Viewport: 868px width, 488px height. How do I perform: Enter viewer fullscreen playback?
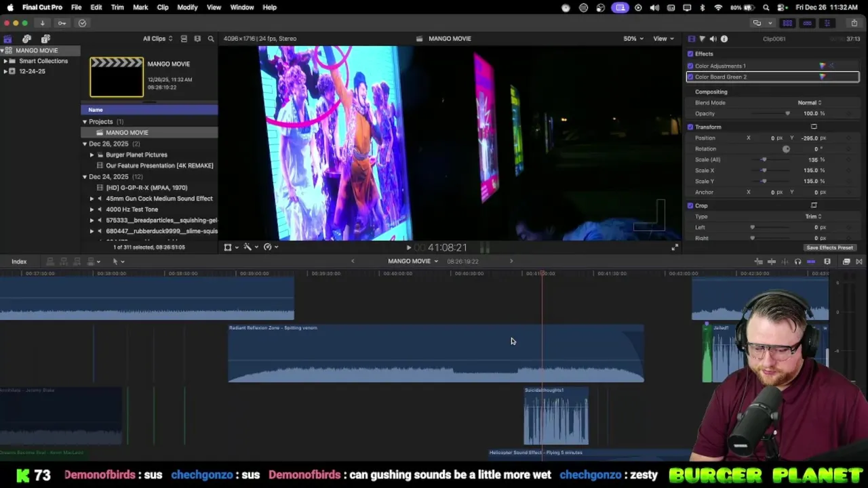pyautogui.click(x=675, y=247)
